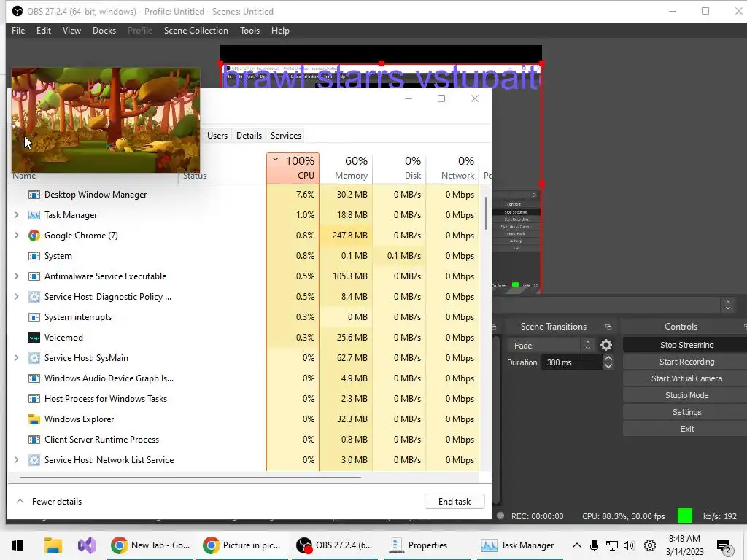The width and height of the screenshot is (747, 560).
Task: Click the End task button
Action: pos(454,502)
